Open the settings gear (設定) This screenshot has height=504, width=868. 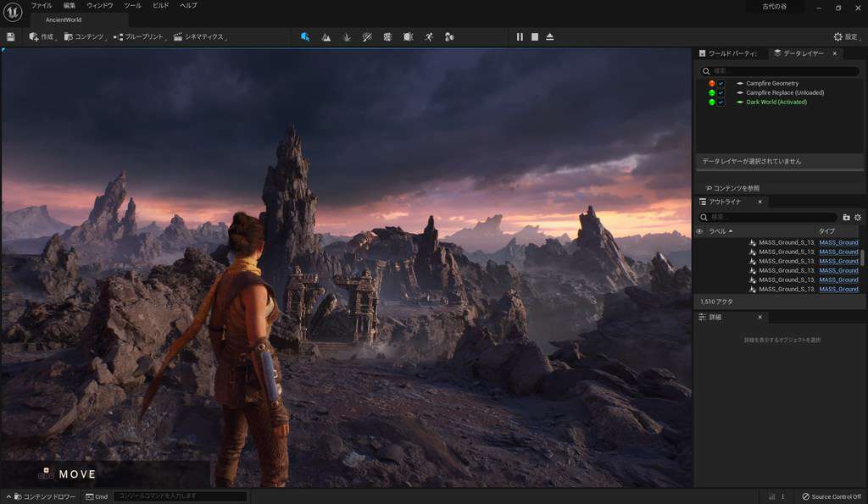(847, 37)
